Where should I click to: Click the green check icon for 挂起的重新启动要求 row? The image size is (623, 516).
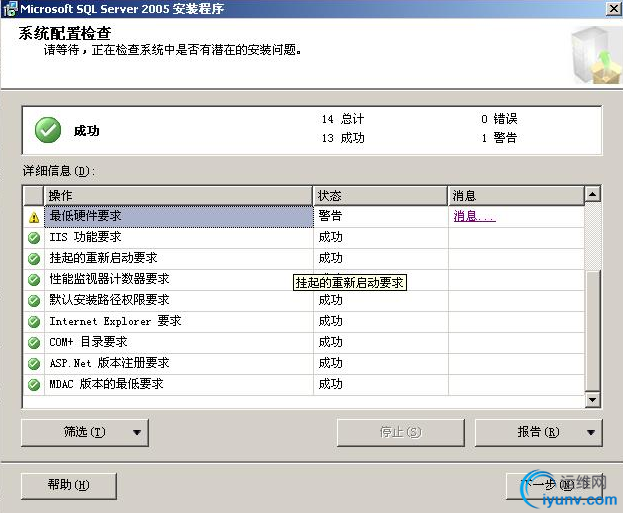[x=34, y=259]
